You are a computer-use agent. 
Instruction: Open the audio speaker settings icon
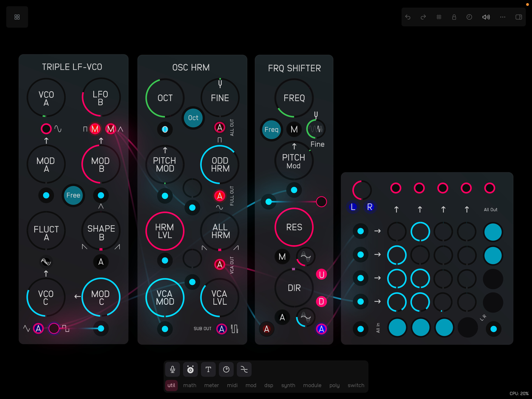click(x=486, y=17)
